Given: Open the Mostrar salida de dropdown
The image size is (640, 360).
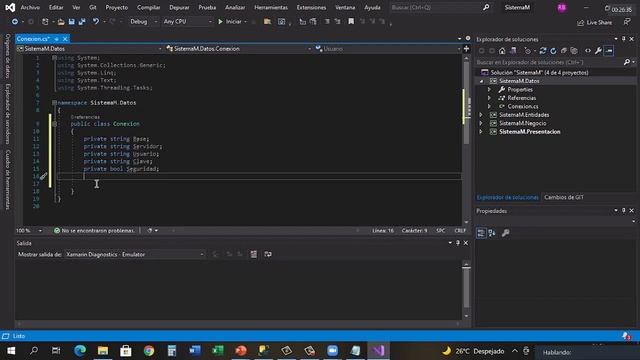Looking at the screenshot, I should pos(135,254).
